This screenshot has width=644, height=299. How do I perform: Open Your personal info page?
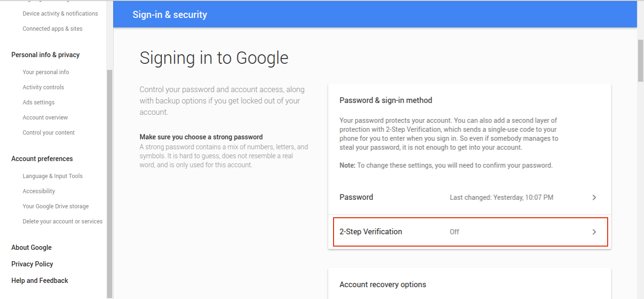tap(46, 72)
